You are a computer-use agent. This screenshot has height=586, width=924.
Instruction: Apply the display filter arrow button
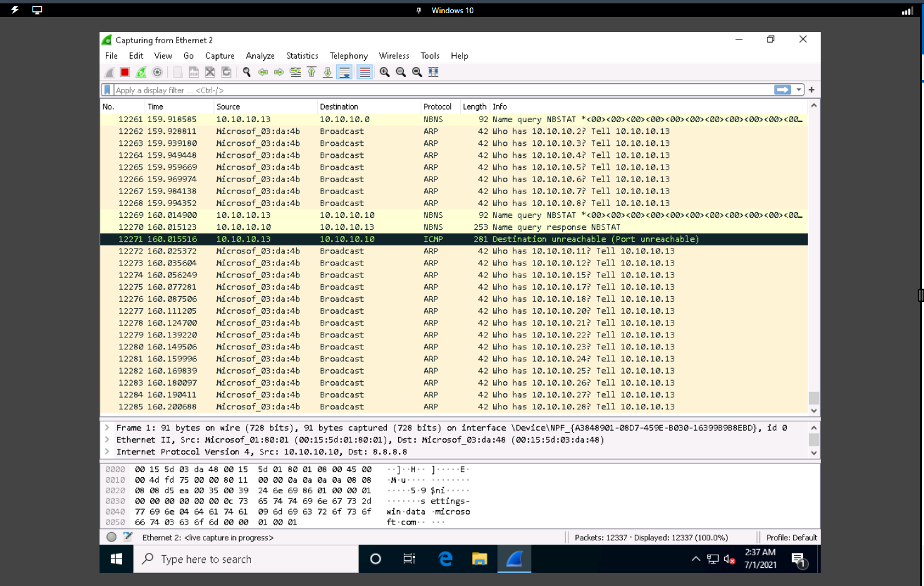pyautogui.click(x=783, y=90)
